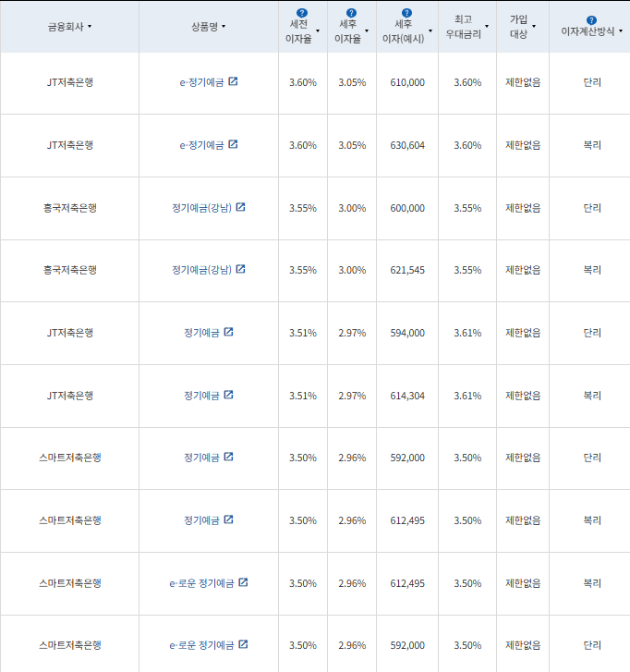630x672 pixels.
Task: Open e-로운 정기예금 link in 복리 row
Action: pyautogui.click(x=201, y=583)
